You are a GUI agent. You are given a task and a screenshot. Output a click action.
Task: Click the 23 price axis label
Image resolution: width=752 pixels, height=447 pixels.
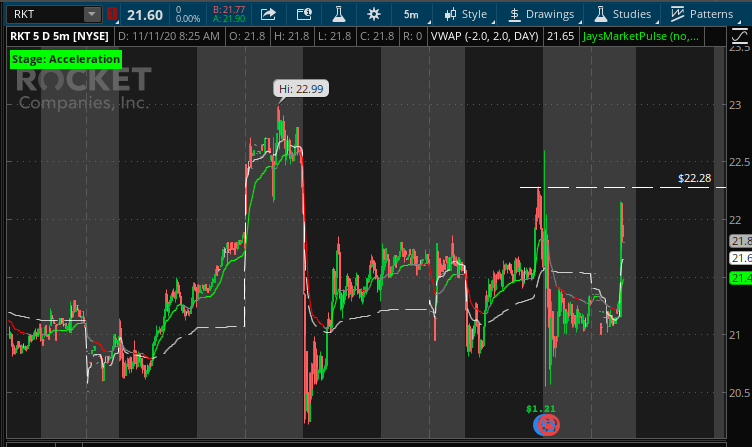(735, 105)
